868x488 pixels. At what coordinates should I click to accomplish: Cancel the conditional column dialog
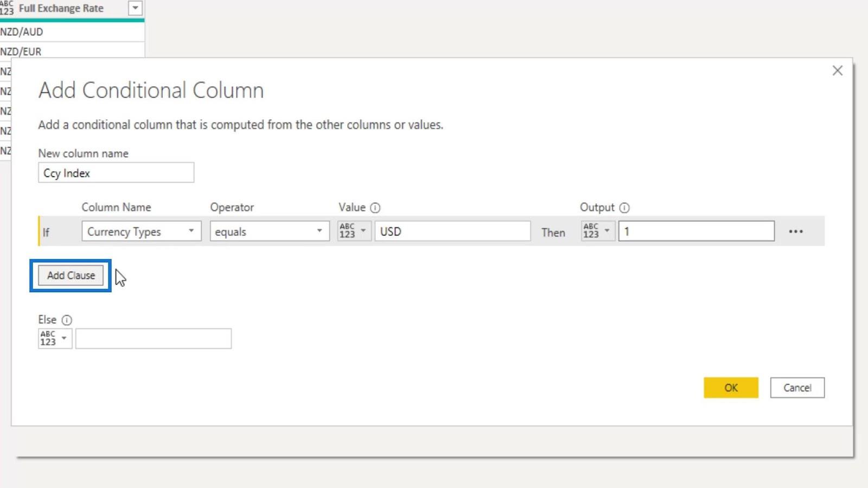point(797,388)
